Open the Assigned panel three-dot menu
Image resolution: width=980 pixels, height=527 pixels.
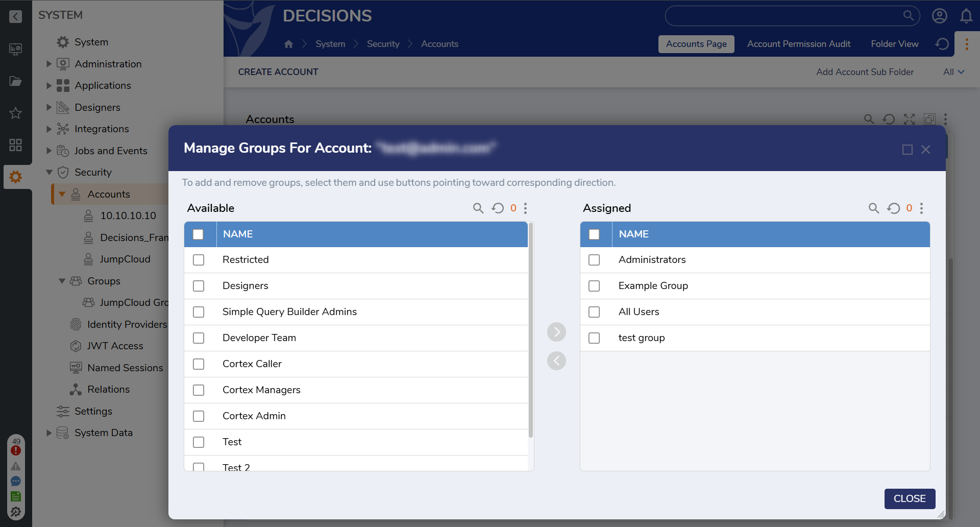921,208
